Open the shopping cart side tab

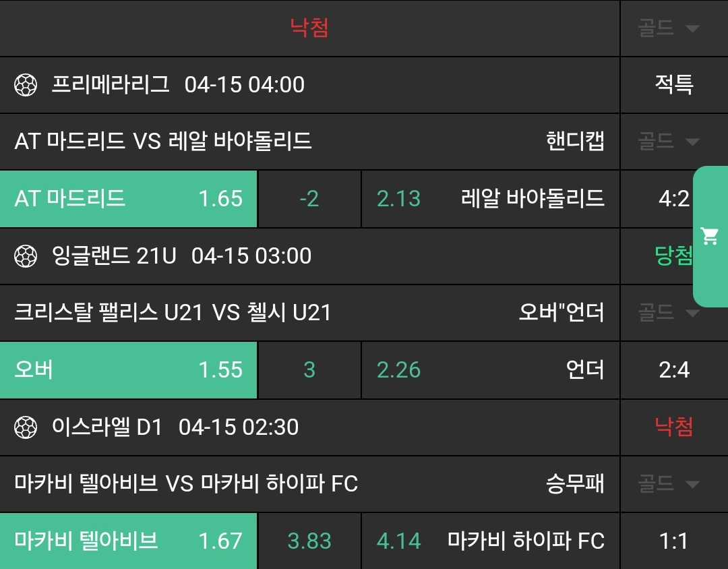click(x=710, y=236)
